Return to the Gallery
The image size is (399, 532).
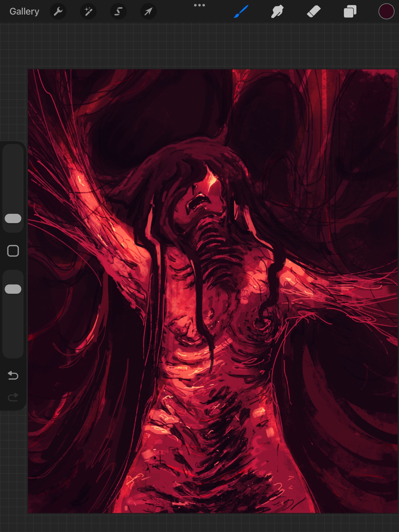[x=24, y=11]
